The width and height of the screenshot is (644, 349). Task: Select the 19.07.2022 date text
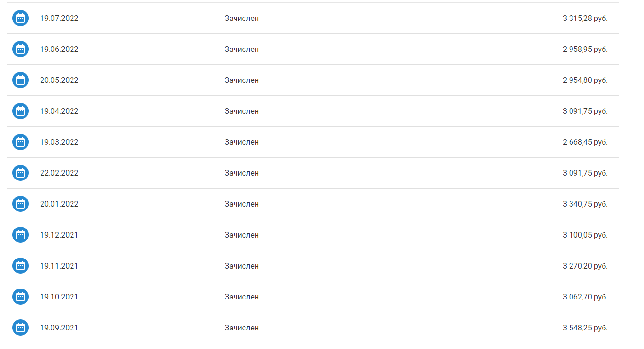[x=59, y=19]
